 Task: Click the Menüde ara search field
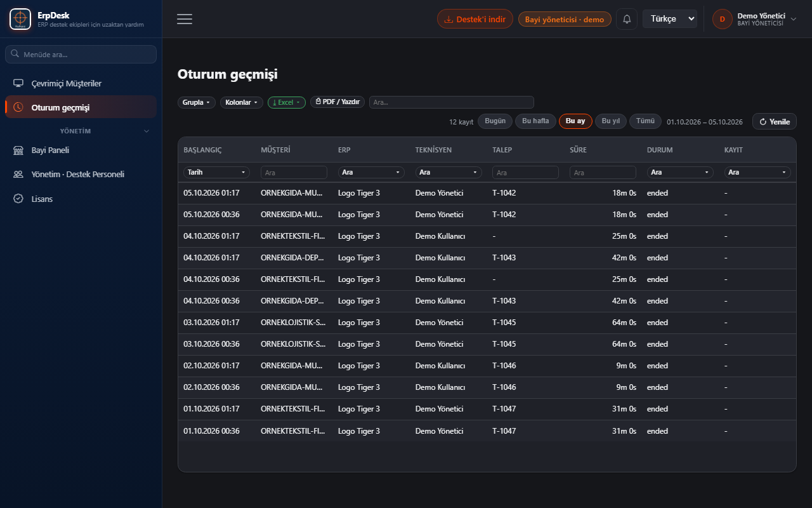(x=81, y=54)
